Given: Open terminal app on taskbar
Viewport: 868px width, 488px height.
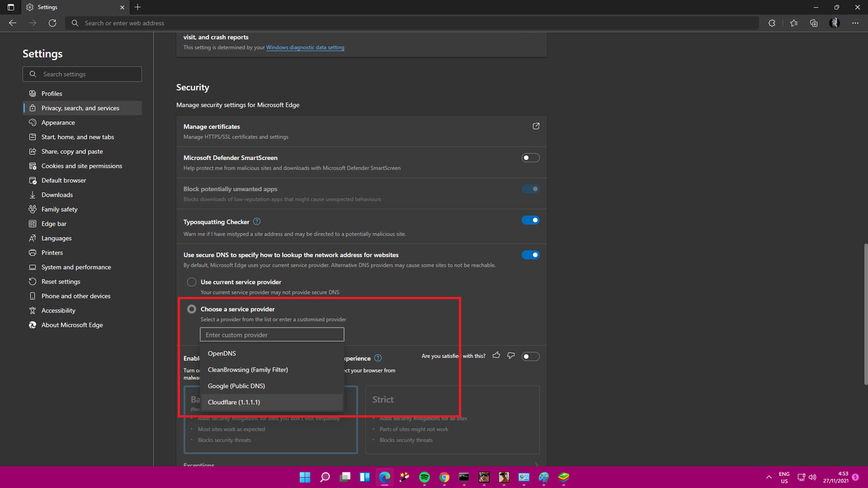Looking at the screenshot, I should point(464,477).
